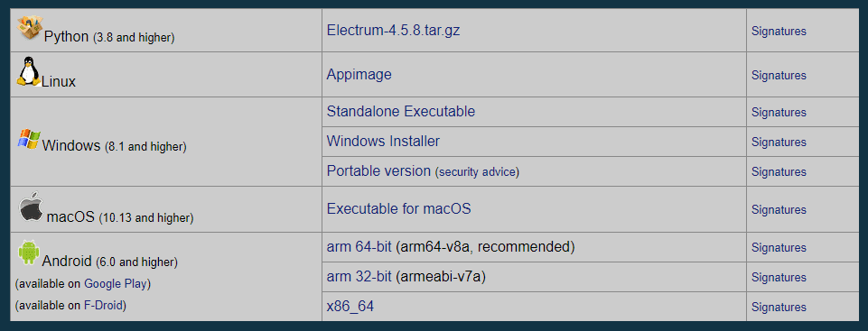Open the Windows Installer link
The width and height of the screenshot is (868, 331).
tap(383, 141)
